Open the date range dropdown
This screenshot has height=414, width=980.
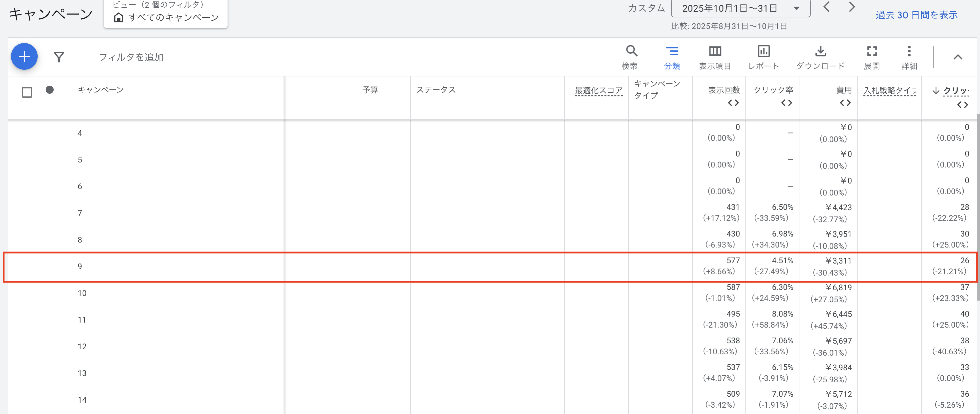coord(740,8)
